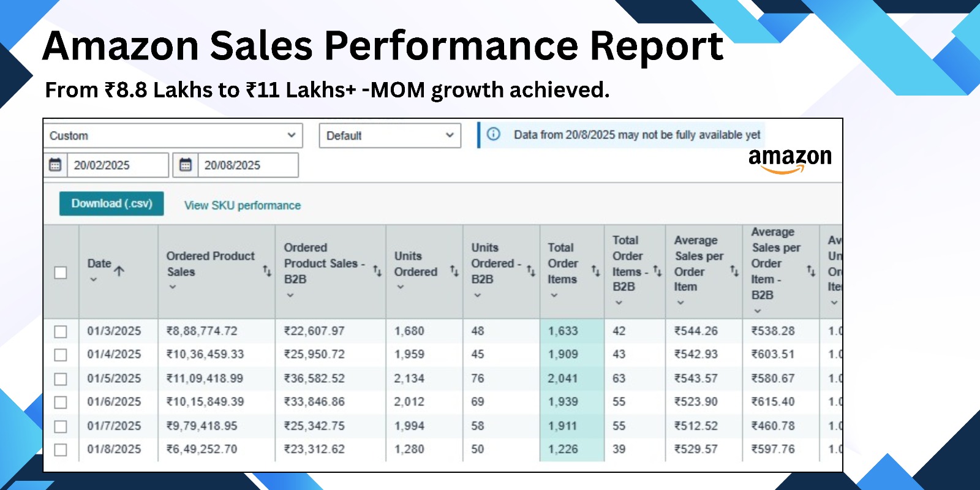This screenshot has width=980, height=490.
Task: Check the row for 01/3/2025
Action: (61, 331)
